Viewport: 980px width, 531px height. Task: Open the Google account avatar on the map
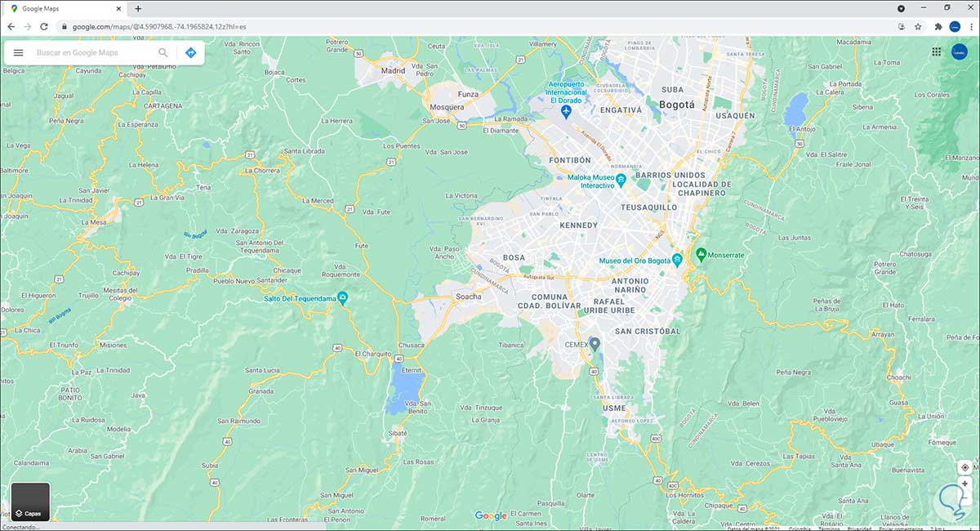point(960,51)
